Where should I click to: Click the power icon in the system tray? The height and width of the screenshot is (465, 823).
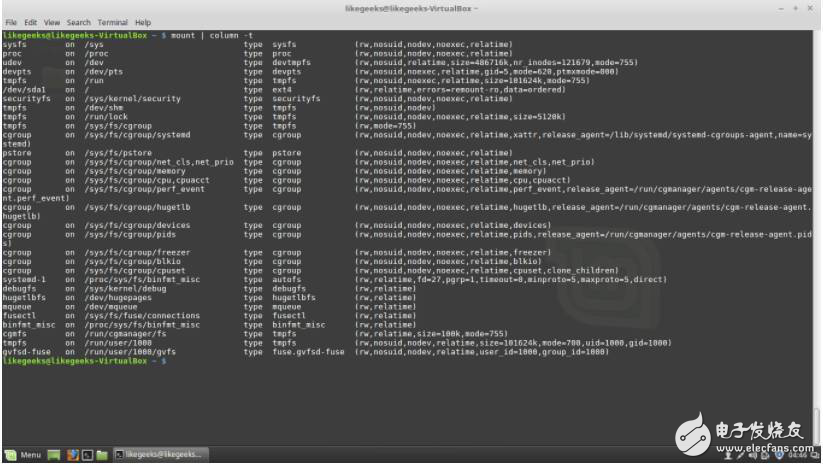coord(765,456)
